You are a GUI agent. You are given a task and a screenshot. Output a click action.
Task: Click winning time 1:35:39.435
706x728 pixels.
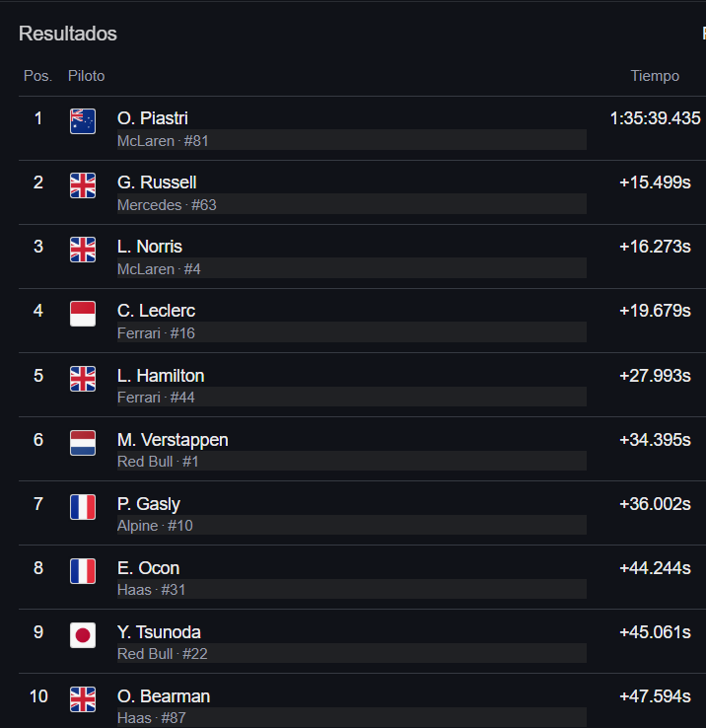pos(655,118)
